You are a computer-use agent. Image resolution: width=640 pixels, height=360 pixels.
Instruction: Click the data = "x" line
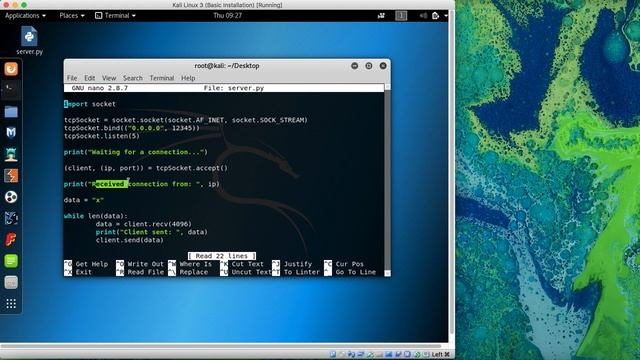(84, 200)
